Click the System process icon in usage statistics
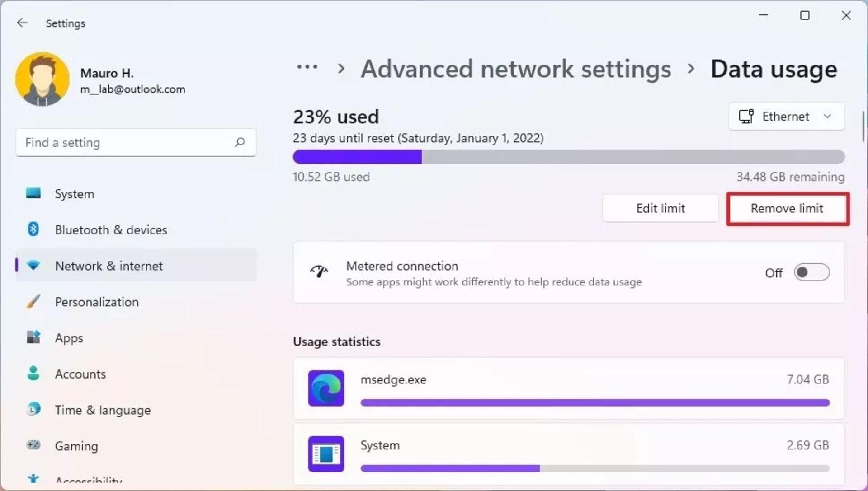Screen dimensions: 868x491 pyautogui.click(x=326, y=454)
